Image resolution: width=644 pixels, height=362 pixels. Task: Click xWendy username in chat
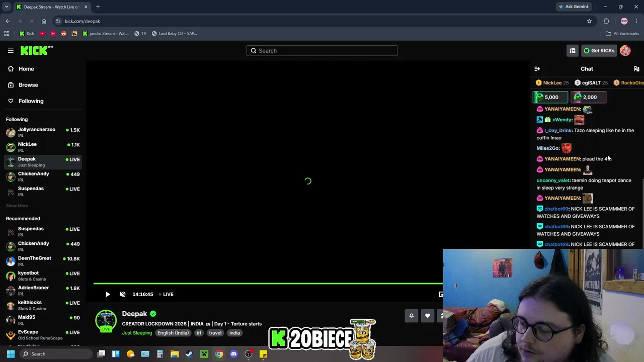pyautogui.click(x=562, y=120)
